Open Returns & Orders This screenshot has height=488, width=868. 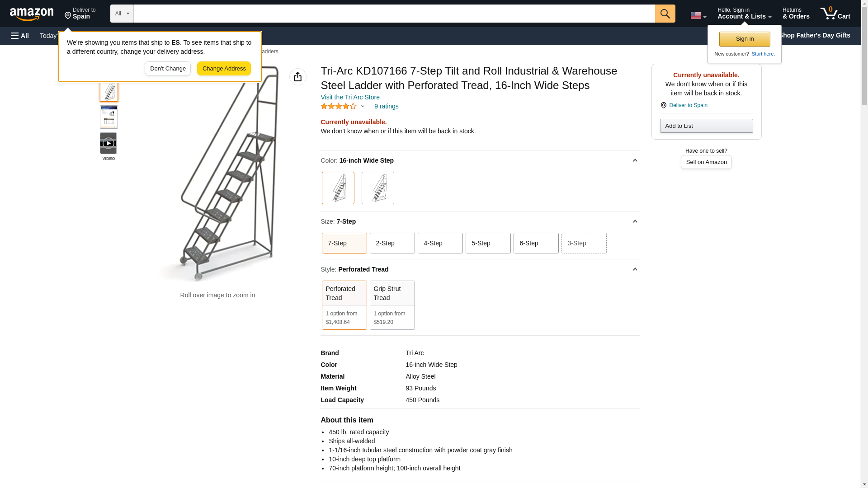(796, 13)
